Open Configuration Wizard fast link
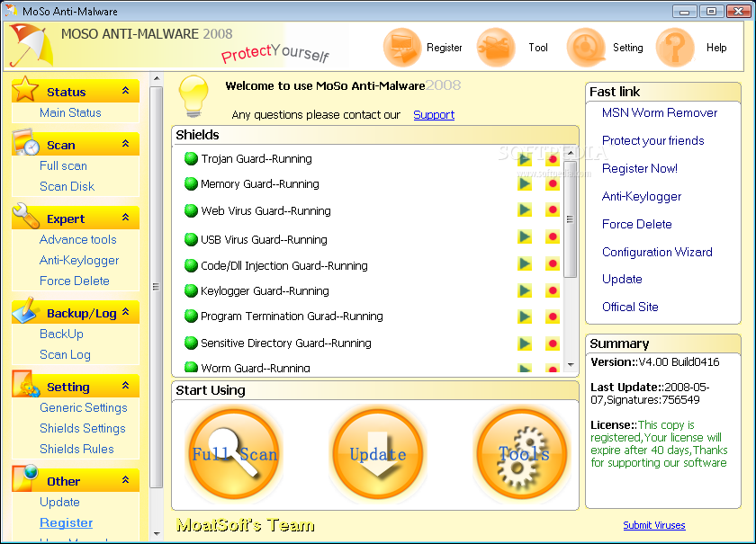The image size is (756, 544). (x=657, y=252)
